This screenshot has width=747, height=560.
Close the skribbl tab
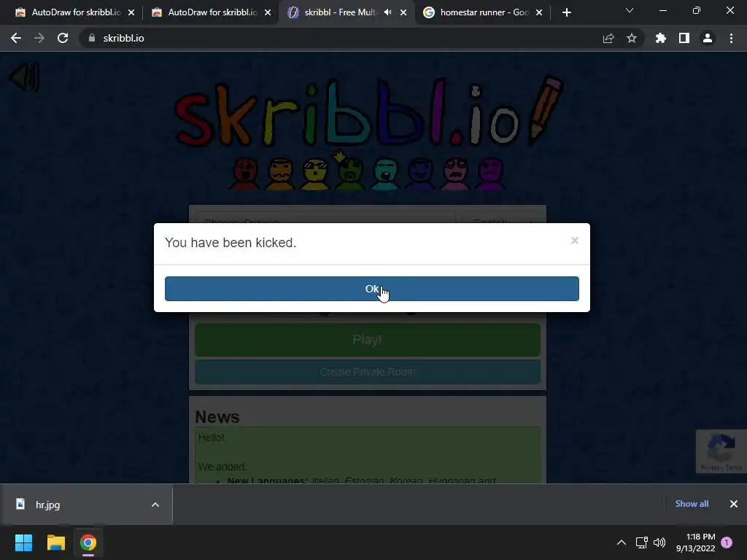(403, 12)
